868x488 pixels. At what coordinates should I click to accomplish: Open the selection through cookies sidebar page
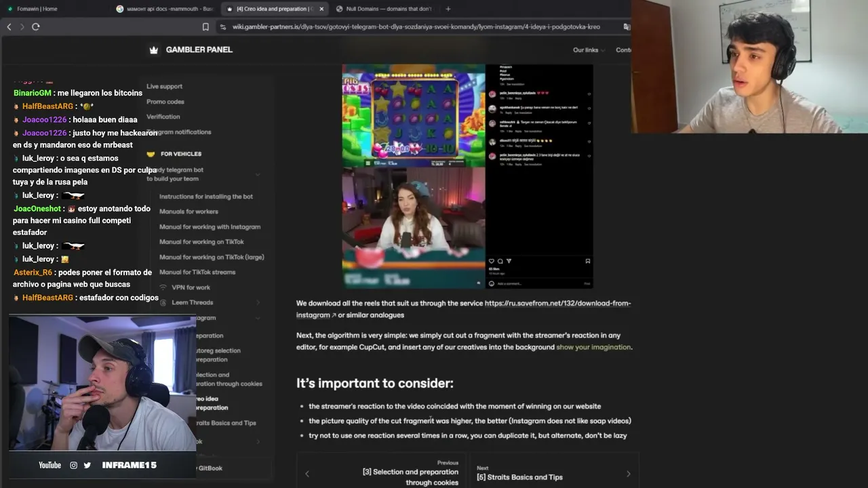[229, 379]
